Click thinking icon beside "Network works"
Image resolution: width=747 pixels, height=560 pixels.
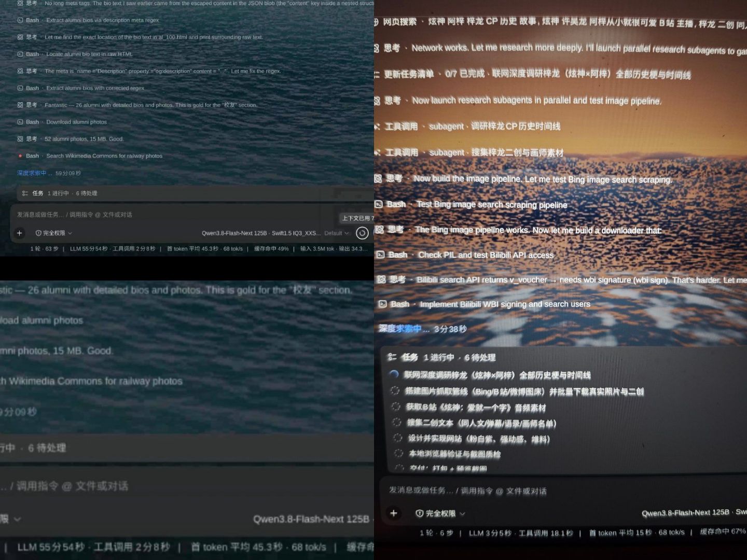(377, 48)
